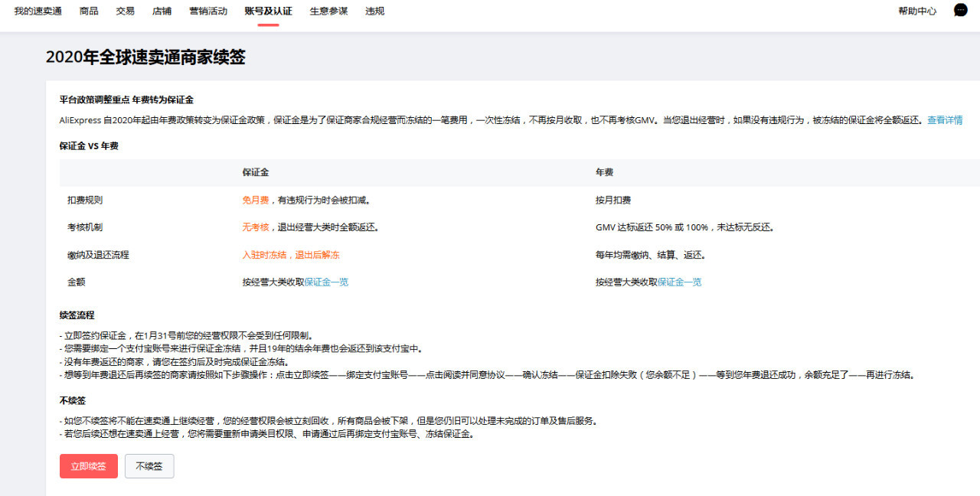Open the 营销活动 menu
This screenshot has height=496, width=980.
(207, 11)
